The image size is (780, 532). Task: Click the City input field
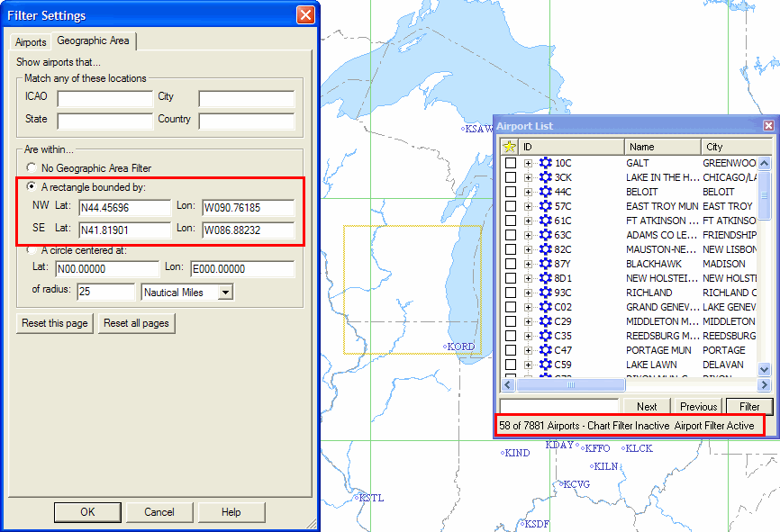(247, 98)
